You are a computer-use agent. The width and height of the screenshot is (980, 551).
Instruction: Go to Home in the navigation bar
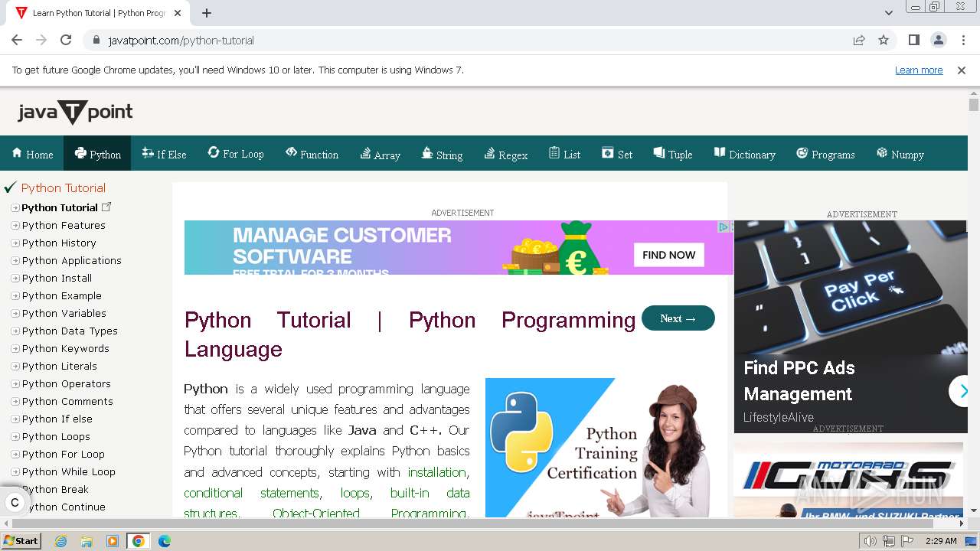(32, 154)
